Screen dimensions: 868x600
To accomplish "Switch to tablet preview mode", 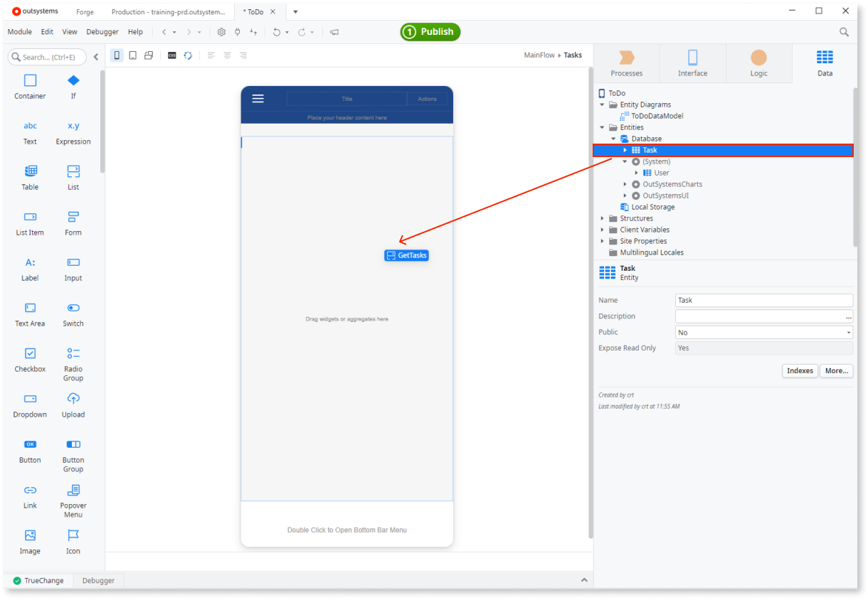I will tap(132, 55).
